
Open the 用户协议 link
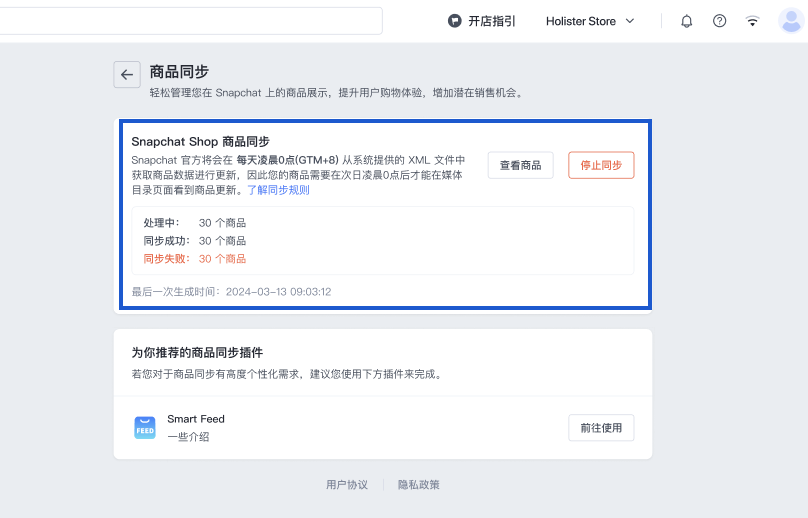point(347,484)
